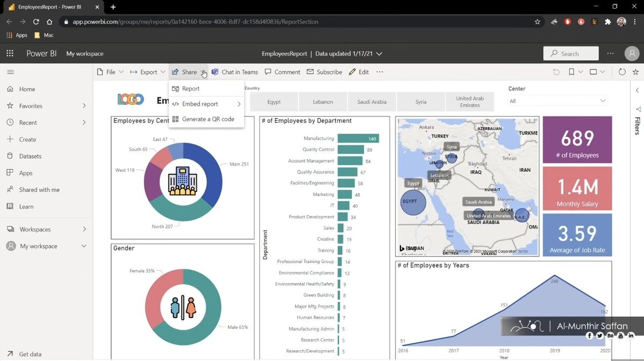
Task: Open Chrome extensions puzzle icon
Action: click(608, 22)
